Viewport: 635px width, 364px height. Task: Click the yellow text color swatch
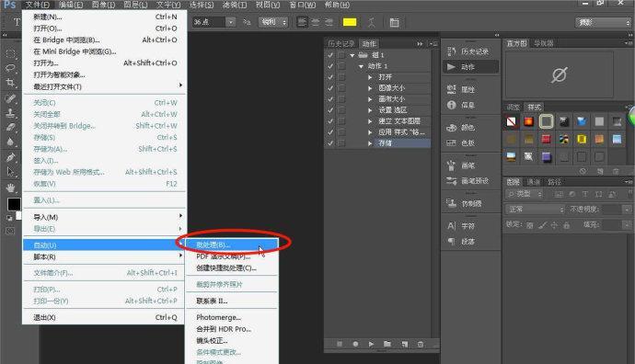click(x=350, y=22)
